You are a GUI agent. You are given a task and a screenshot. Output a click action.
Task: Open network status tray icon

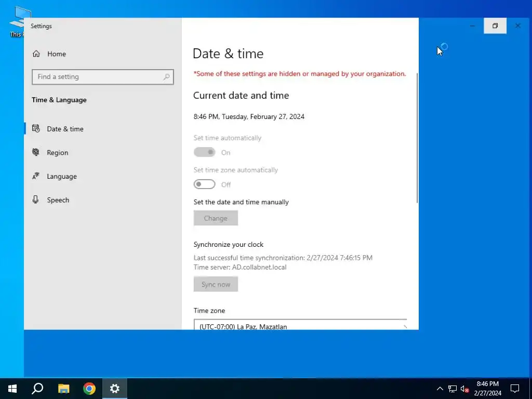coord(453,389)
